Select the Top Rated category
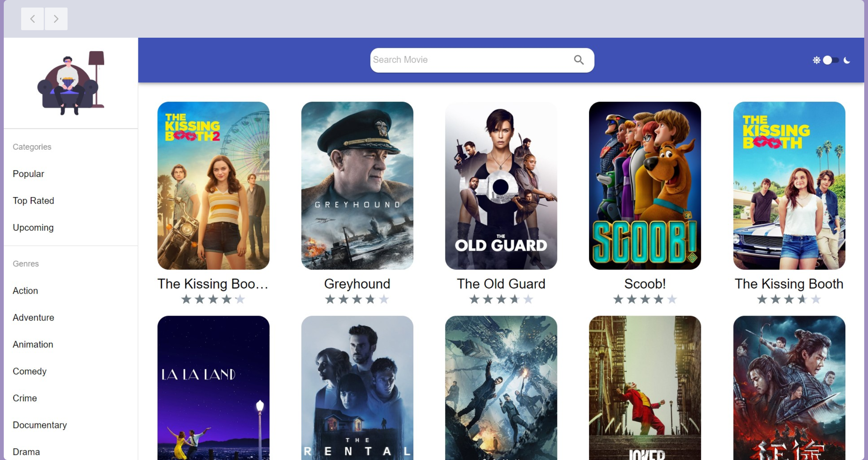The width and height of the screenshot is (868, 460). click(33, 201)
